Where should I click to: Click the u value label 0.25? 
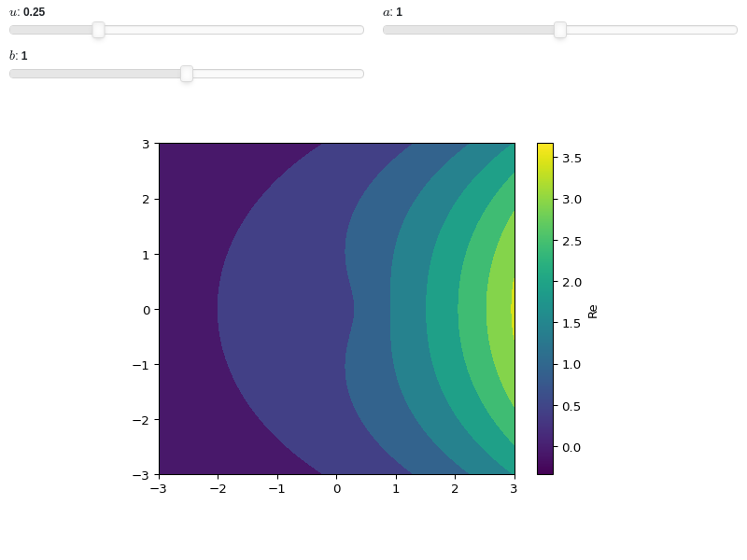click(x=35, y=12)
